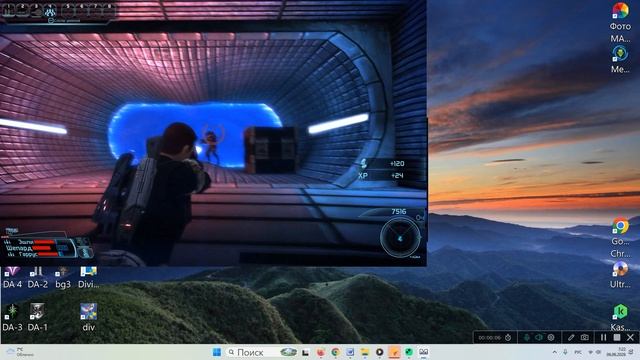The image size is (640, 360).
Task: Click the dark crate in the game tunnel
Action: tap(271, 150)
